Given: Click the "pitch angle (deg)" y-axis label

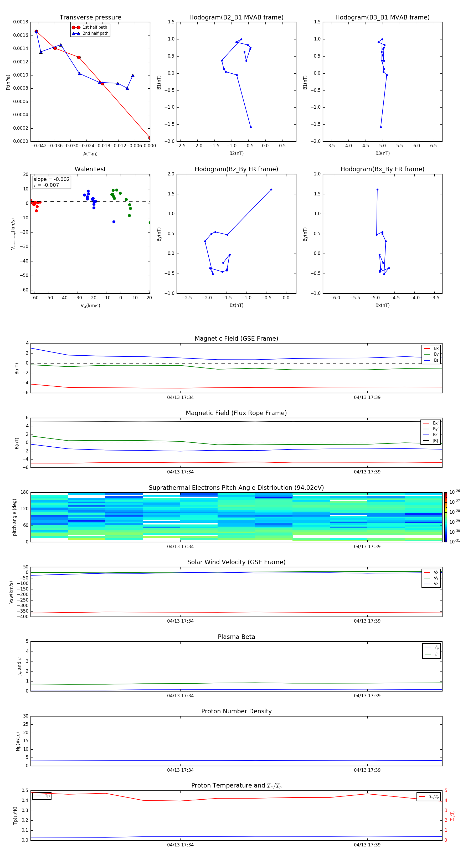Looking at the screenshot, I should (14, 517).
